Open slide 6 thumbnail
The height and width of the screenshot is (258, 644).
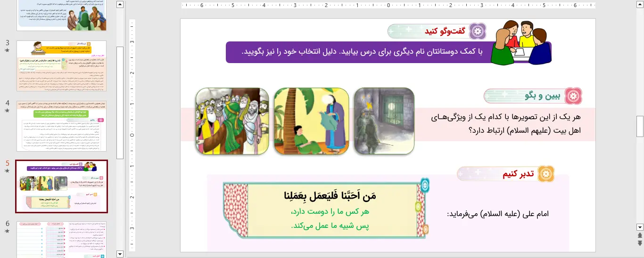point(61,239)
